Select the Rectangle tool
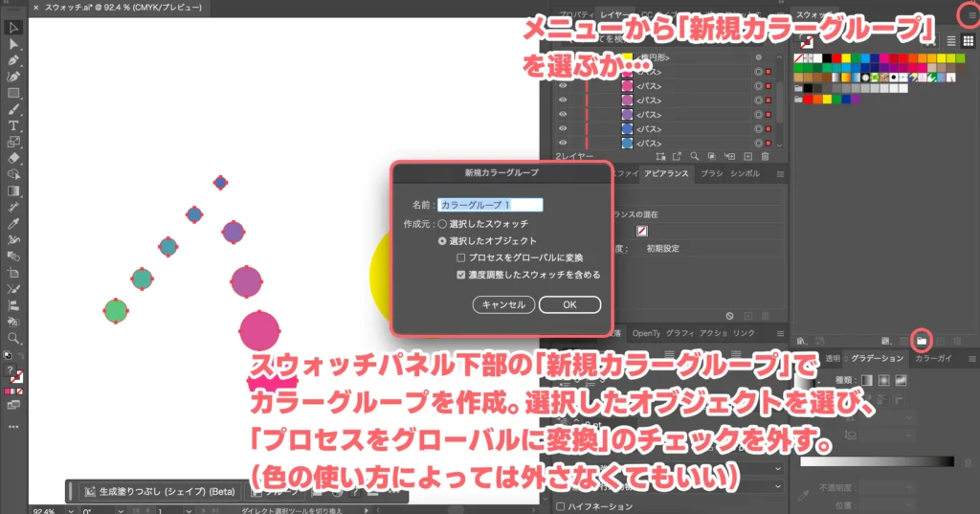Viewport: 980px width, 514px height. 13,93
